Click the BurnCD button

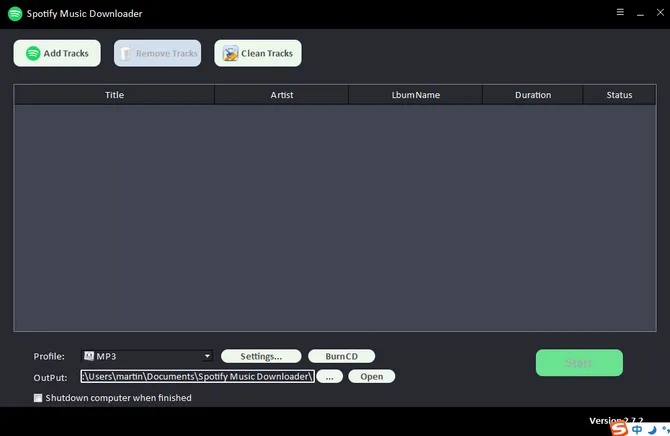[x=341, y=356]
